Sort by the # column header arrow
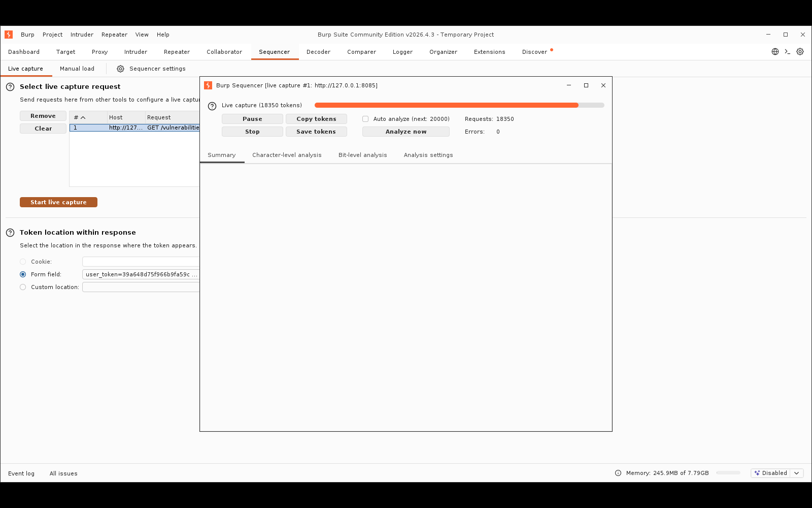The width and height of the screenshot is (812, 508). (x=83, y=117)
